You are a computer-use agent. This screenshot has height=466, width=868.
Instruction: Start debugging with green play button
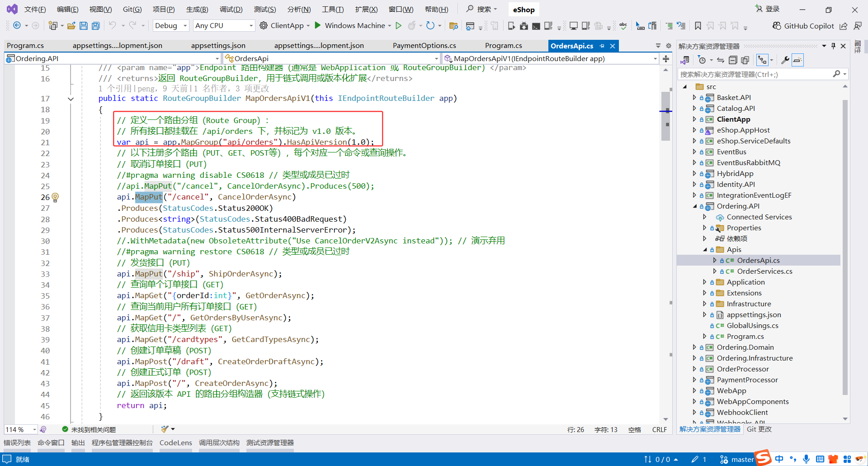coord(318,25)
